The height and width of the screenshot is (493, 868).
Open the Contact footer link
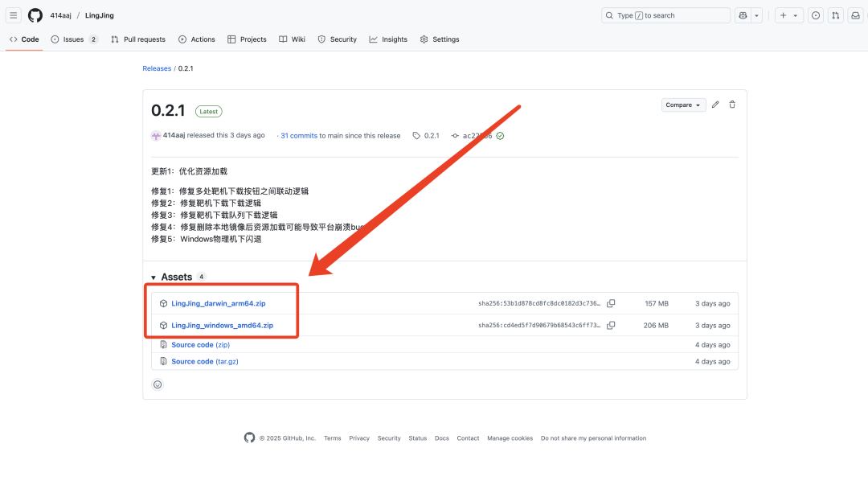468,438
